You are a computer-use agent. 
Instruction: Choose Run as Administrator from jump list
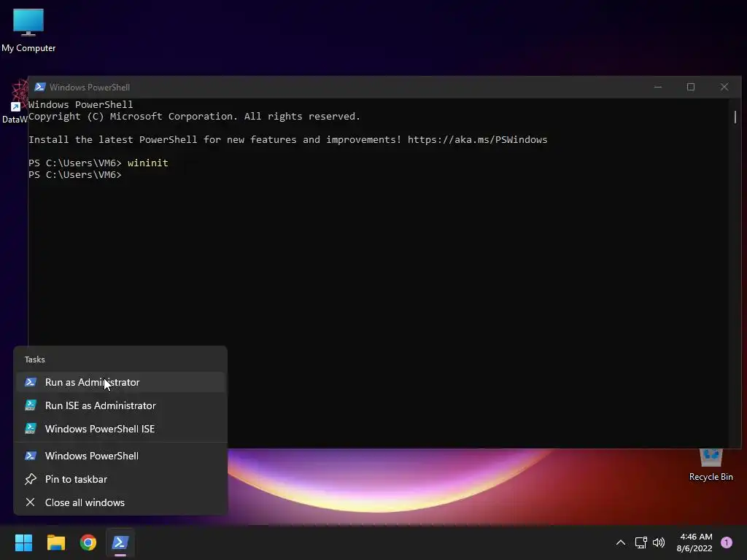[x=120, y=382]
